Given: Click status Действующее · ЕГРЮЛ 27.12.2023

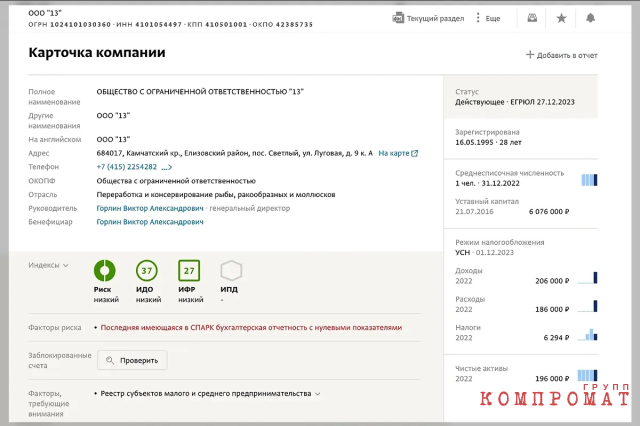Looking at the screenshot, I should click(515, 102).
